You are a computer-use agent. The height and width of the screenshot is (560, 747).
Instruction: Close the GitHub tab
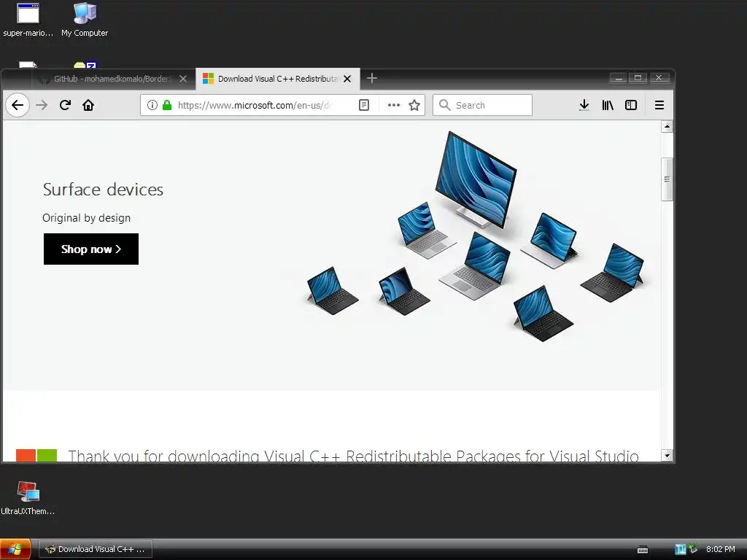183,79
